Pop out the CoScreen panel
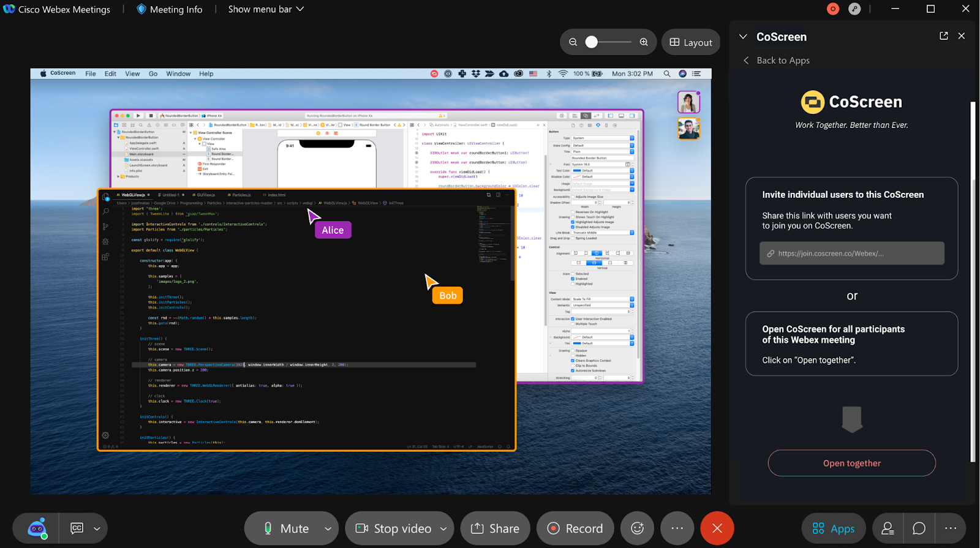The width and height of the screenshot is (980, 548). click(x=944, y=36)
